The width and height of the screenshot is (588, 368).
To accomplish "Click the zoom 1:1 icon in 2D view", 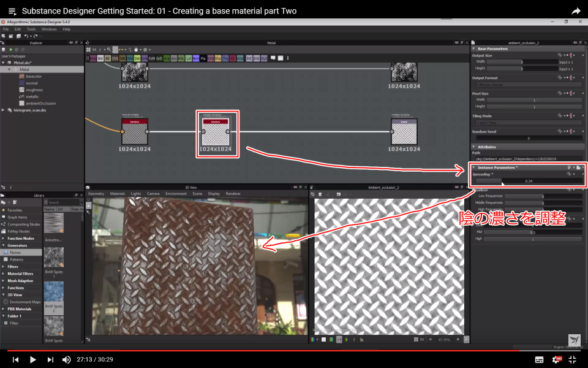I will click(422, 339).
